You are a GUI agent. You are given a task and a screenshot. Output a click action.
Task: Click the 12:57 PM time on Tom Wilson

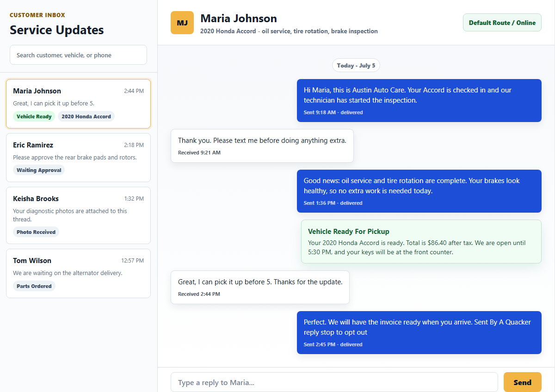tap(132, 261)
